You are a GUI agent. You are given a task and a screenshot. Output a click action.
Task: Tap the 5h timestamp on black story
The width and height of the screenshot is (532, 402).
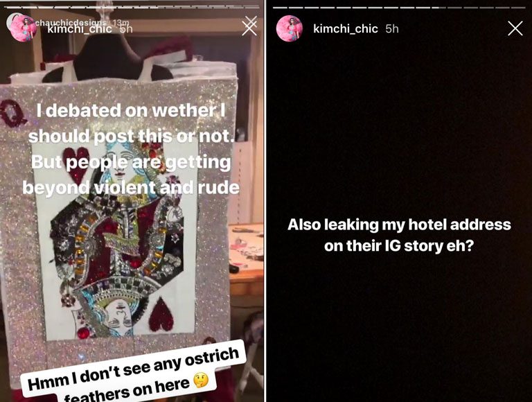pos(392,29)
